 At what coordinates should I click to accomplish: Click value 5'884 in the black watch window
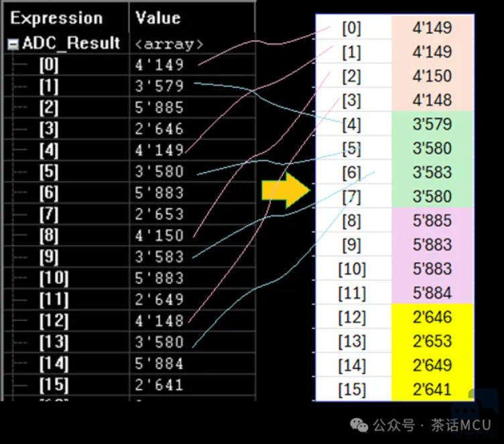[159, 364]
